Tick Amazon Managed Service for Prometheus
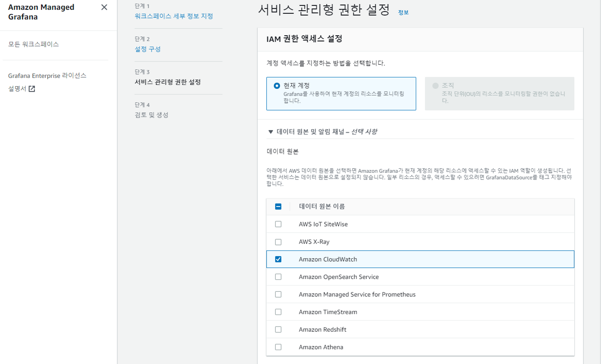601x364 pixels. pyautogui.click(x=278, y=294)
